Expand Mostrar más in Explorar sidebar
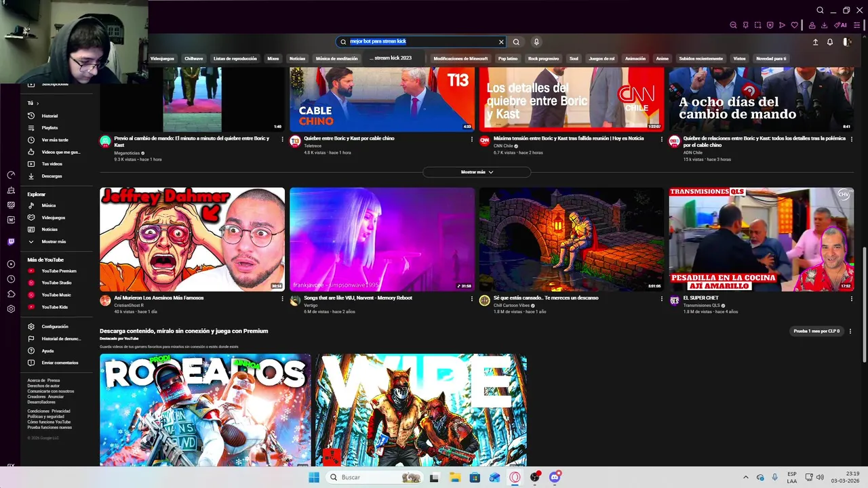868x488 pixels. 54,242
